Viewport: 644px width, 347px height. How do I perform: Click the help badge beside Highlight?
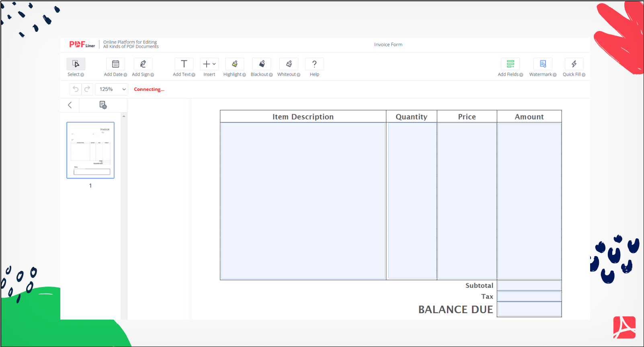244,75
